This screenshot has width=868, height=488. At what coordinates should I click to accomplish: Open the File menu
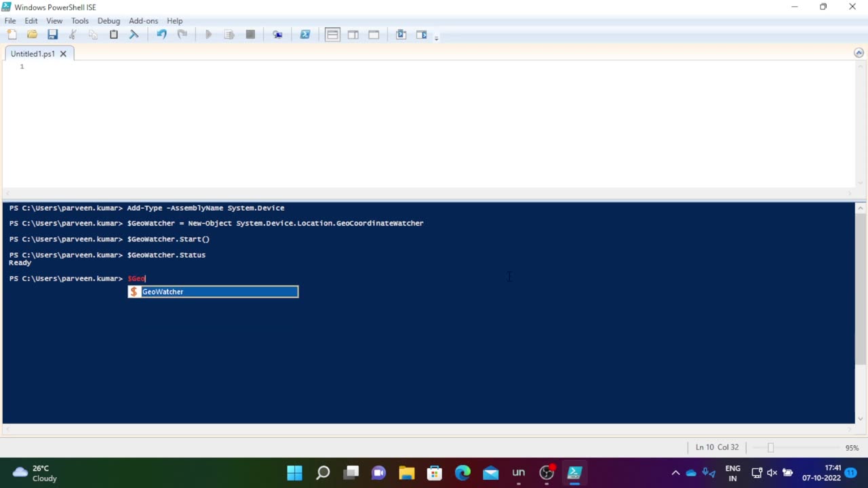pyautogui.click(x=10, y=21)
